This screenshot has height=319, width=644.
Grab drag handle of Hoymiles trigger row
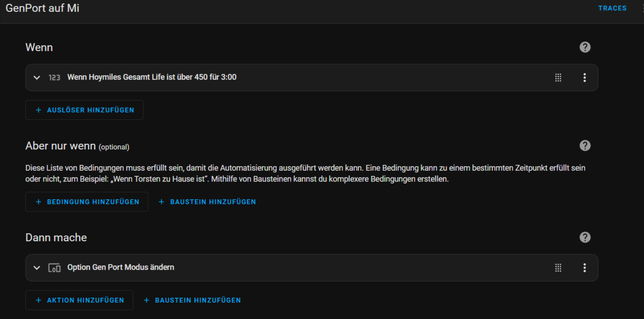pyautogui.click(x=558, y=78)
